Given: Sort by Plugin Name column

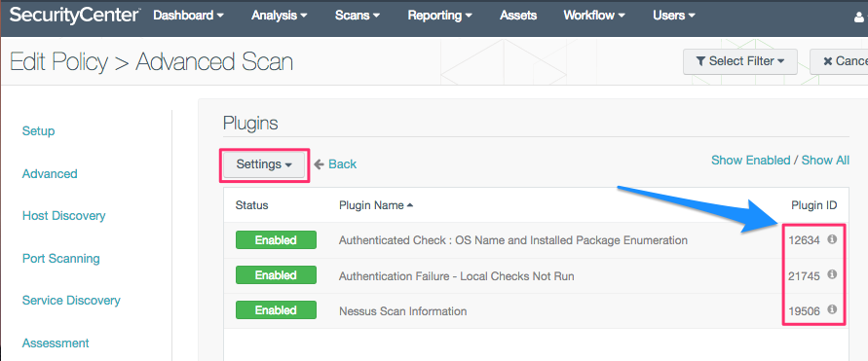Looking at the screenshot, I should coord(376,205).
